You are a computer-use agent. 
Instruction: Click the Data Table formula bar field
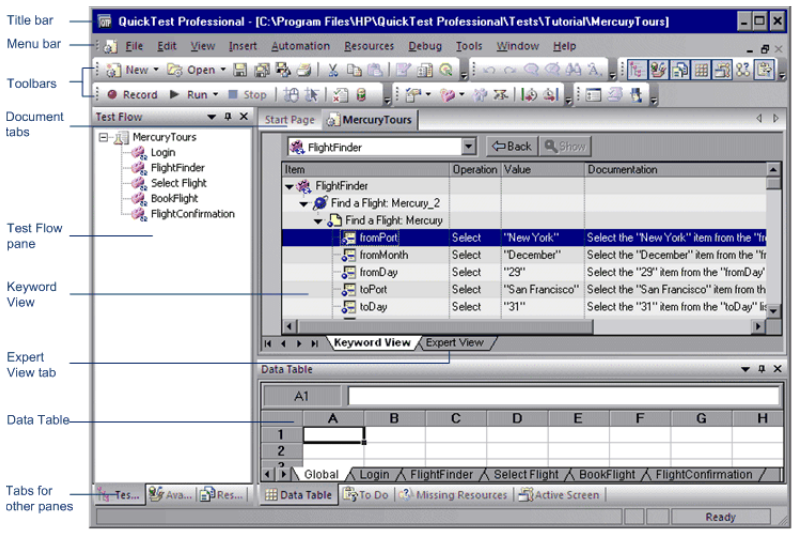tap(563, 396)
